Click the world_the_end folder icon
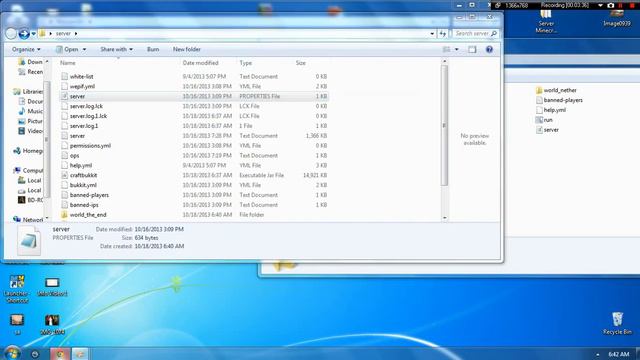 coord(64,215)
